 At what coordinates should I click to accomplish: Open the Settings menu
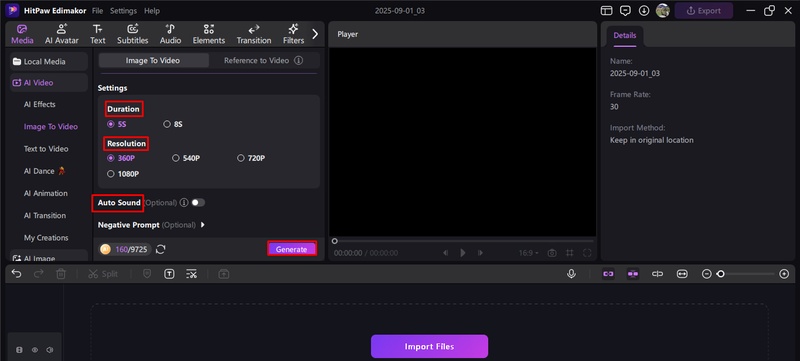123,11
